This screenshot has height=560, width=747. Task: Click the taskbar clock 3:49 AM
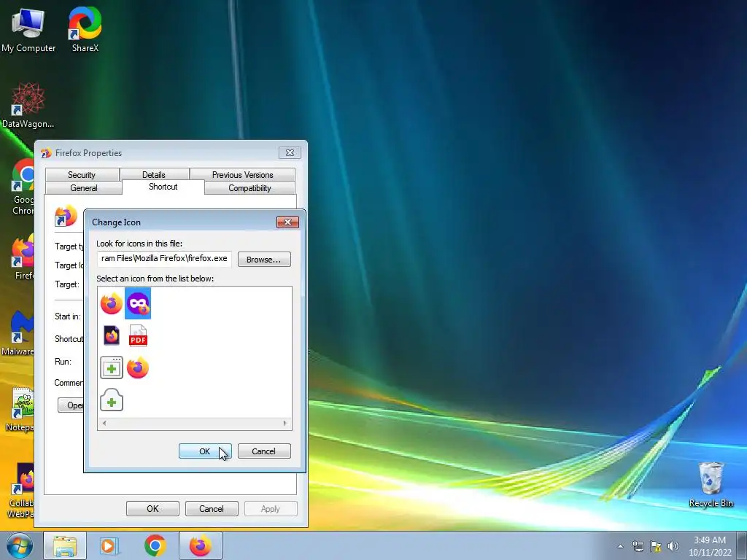[x=710, y=546]
